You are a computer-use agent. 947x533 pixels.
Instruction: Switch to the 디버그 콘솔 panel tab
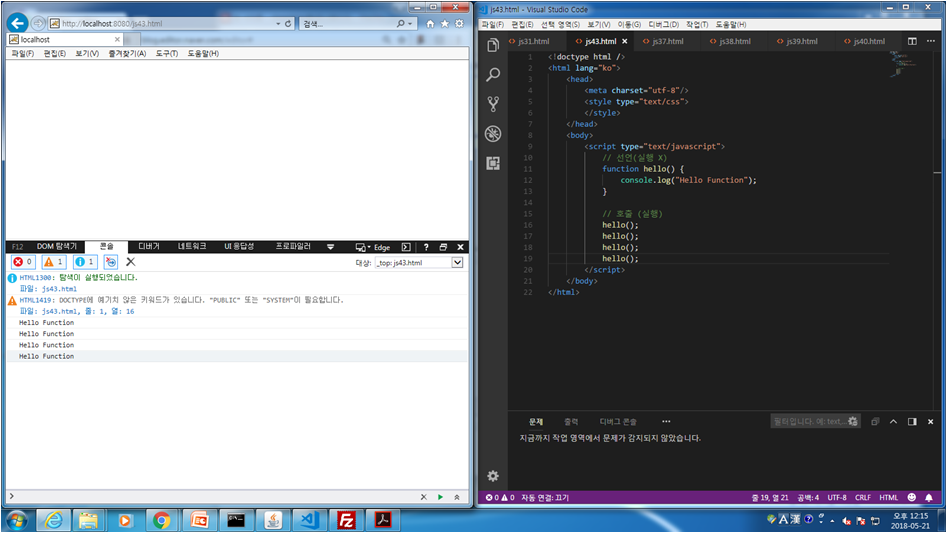[x=618, y=421]
